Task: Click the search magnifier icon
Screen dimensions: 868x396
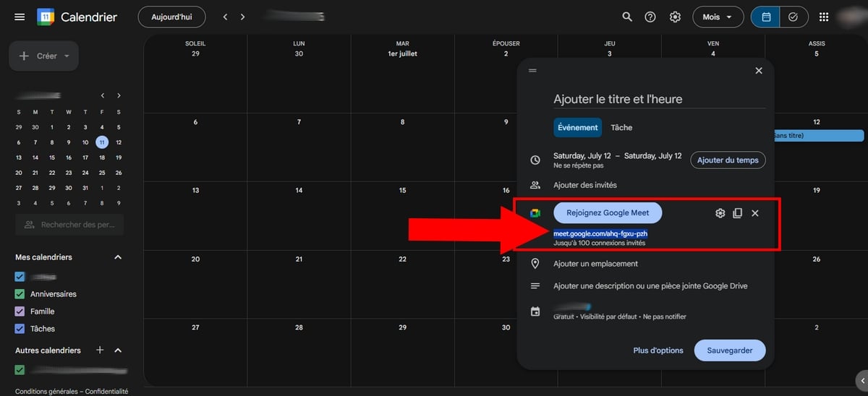Action: click(x=626, y=17)
